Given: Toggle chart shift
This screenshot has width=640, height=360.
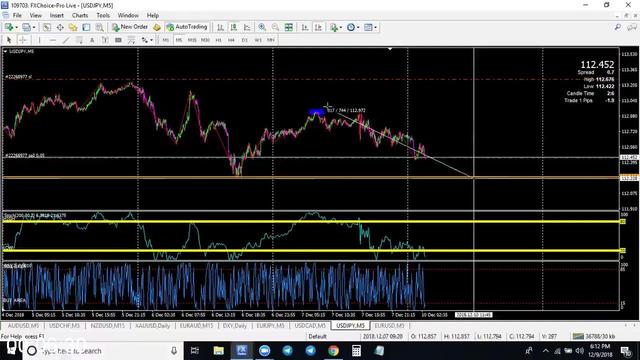Looking at the screenshot, I should (x=318, y=27).
